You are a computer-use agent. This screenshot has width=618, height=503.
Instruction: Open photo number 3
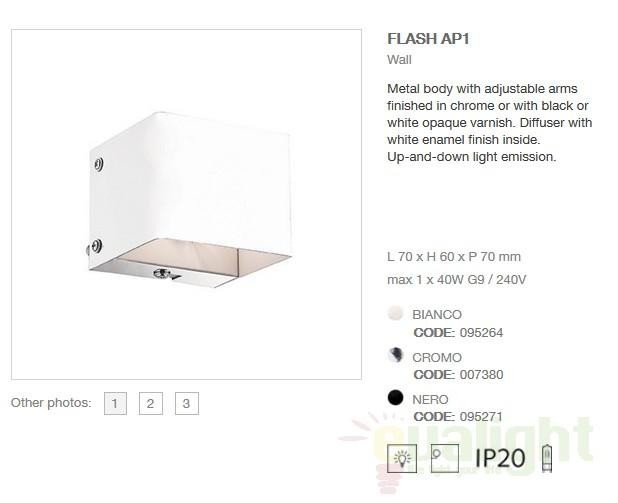pos(186,403)
